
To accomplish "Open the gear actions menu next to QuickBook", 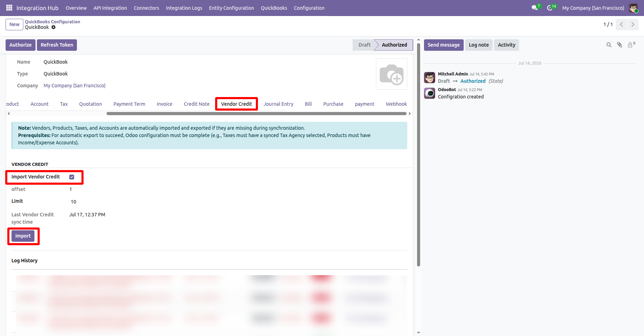I will tap(53, 27).
